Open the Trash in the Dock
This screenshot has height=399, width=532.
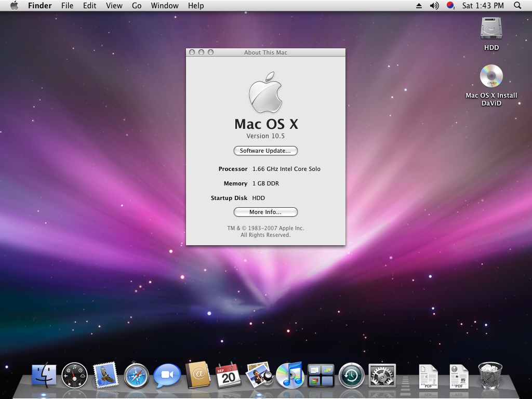tap(490, 375)
